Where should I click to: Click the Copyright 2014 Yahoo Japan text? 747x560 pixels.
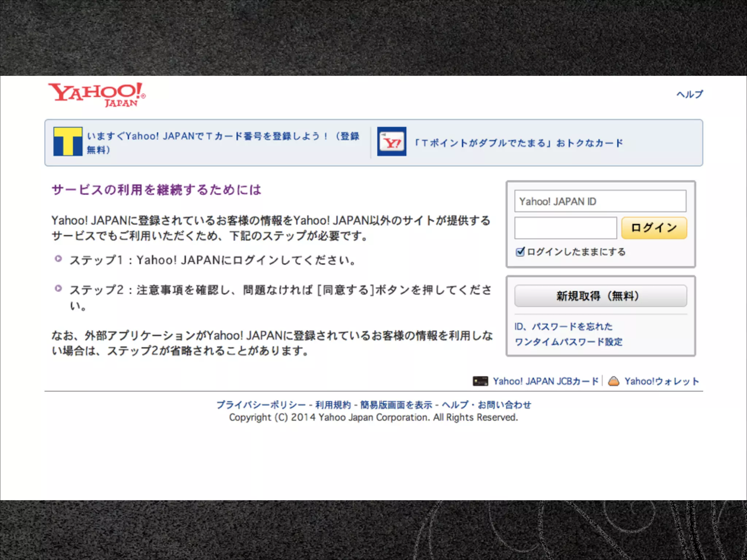373,417
